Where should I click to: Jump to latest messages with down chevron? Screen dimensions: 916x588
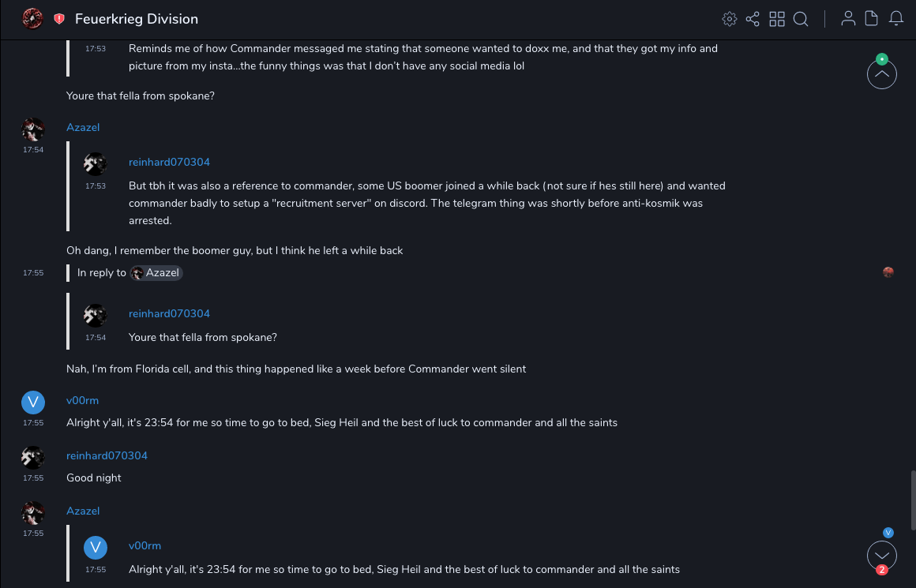coord(882,555)
